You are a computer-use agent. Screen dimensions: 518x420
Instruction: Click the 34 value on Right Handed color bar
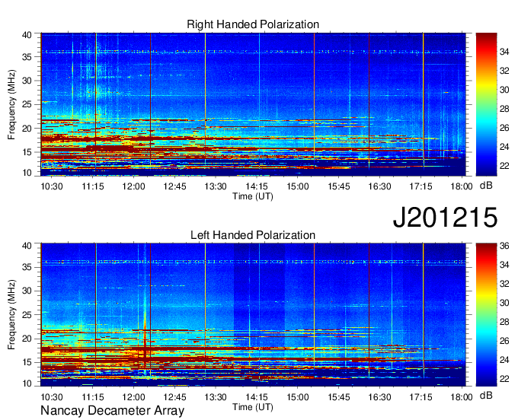504,52
